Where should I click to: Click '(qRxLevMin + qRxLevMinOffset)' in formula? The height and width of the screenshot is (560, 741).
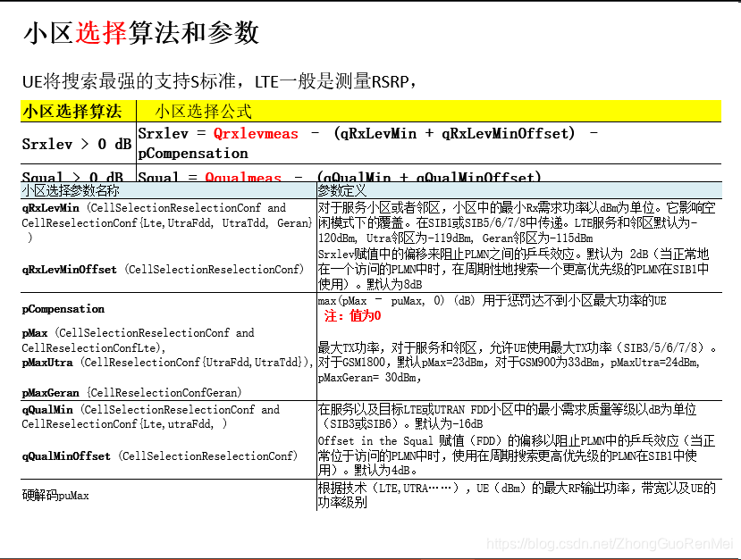click(454, 134)
